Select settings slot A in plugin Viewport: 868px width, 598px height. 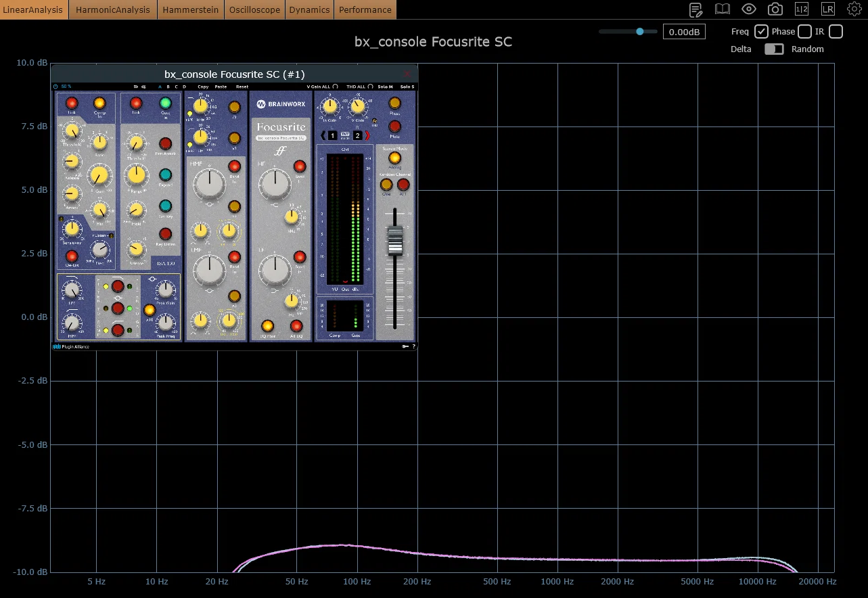[x=160, y=87]
